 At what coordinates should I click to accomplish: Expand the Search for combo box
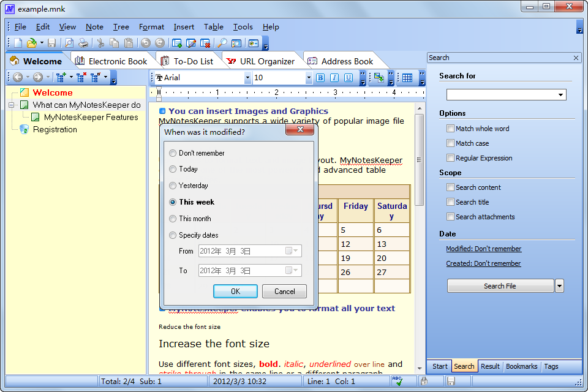[560, 94]
